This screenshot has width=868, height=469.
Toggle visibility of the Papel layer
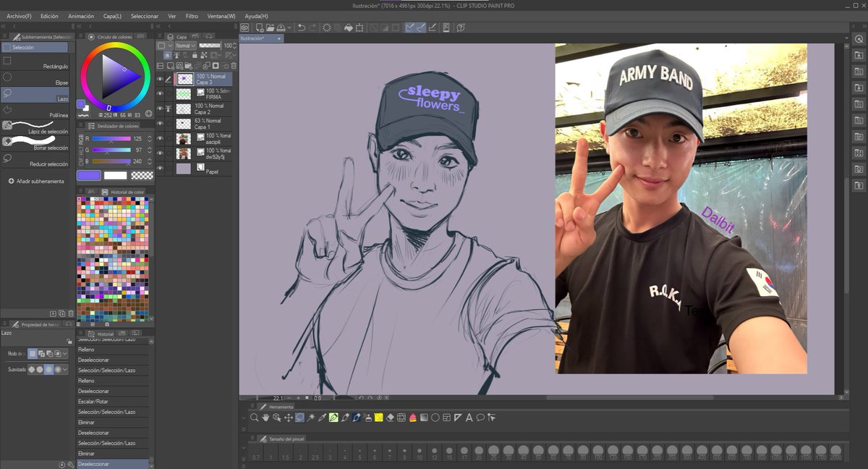[x=160, y=169]
